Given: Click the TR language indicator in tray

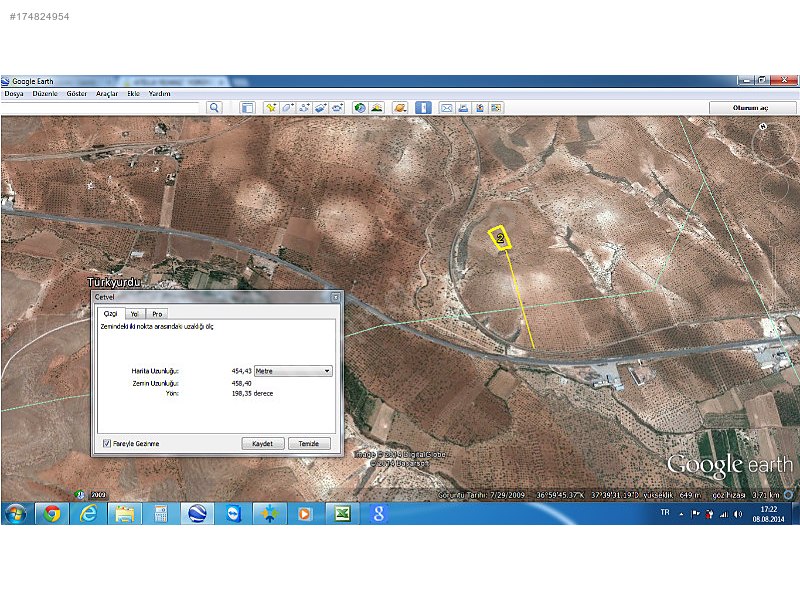Looking at the screenshot, I should (x=665, y=512).
